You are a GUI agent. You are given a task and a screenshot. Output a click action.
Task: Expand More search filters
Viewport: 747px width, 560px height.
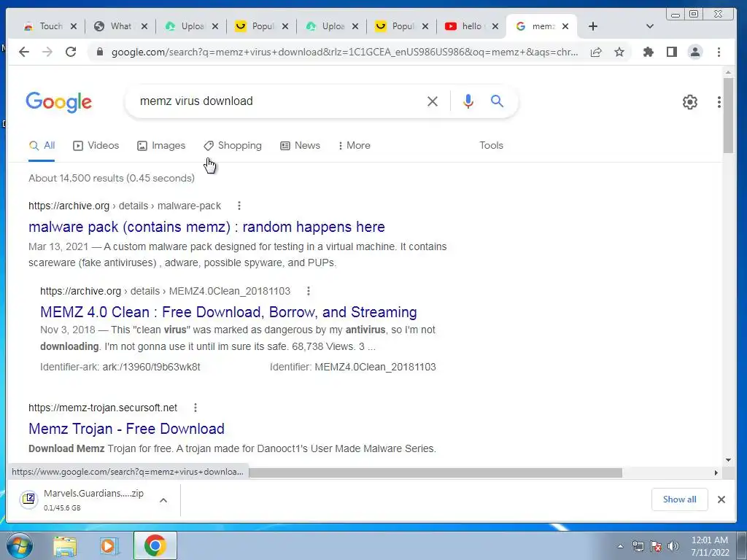[x=354, y=145]
